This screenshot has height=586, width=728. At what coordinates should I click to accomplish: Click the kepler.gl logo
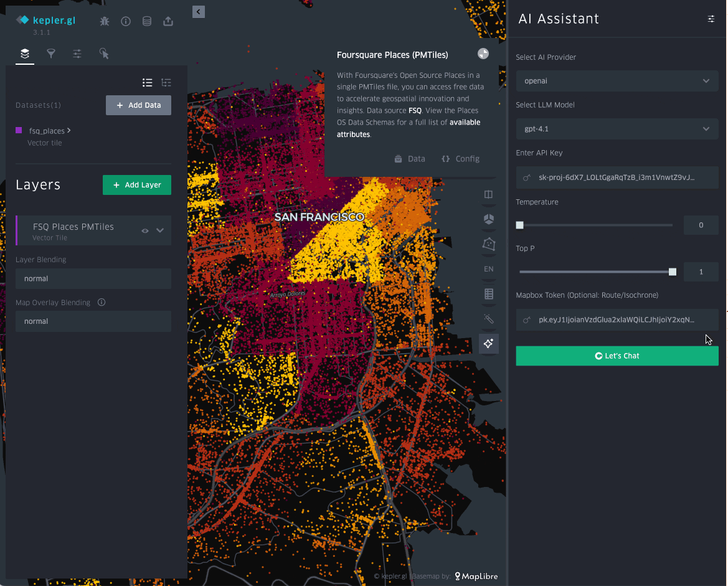click(45, 21)
